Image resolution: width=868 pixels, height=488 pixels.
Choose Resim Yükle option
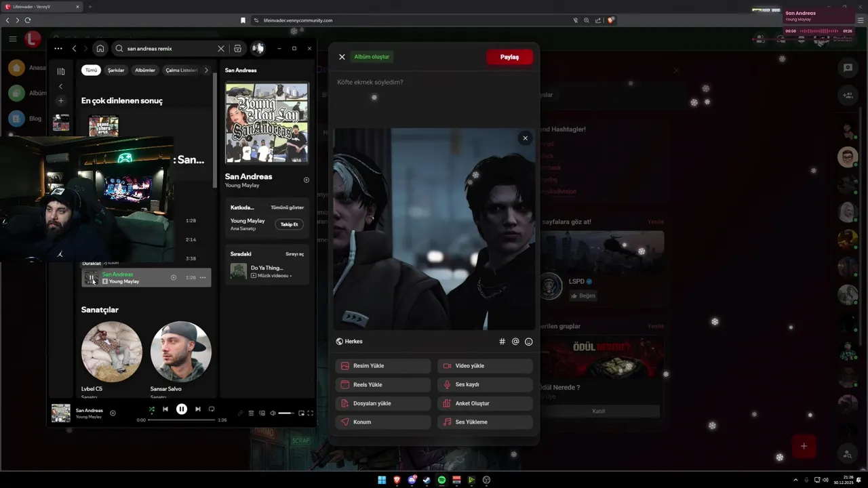[383, 366]
